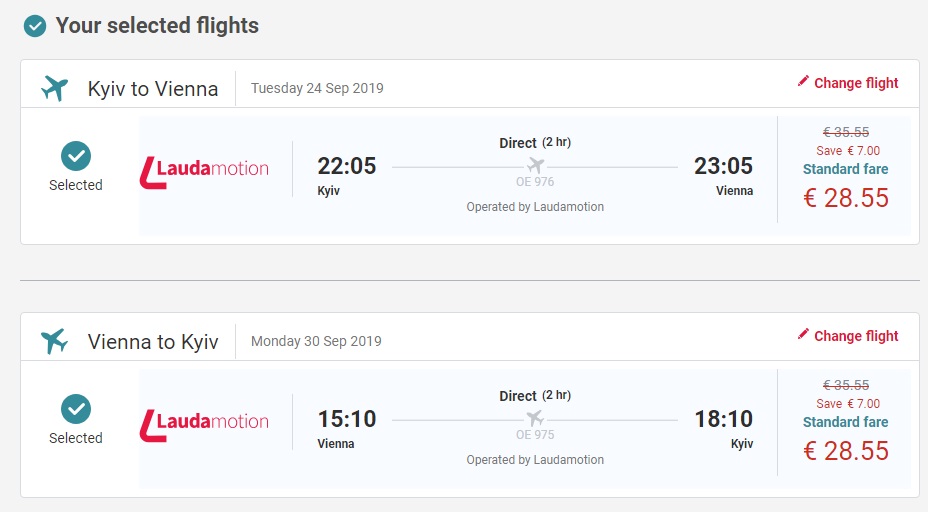The height and width of the screenshot is (512, 928).
Task: Click the airplane icon next to Vienna to Kyiv
Action: [x=54, y=341]
